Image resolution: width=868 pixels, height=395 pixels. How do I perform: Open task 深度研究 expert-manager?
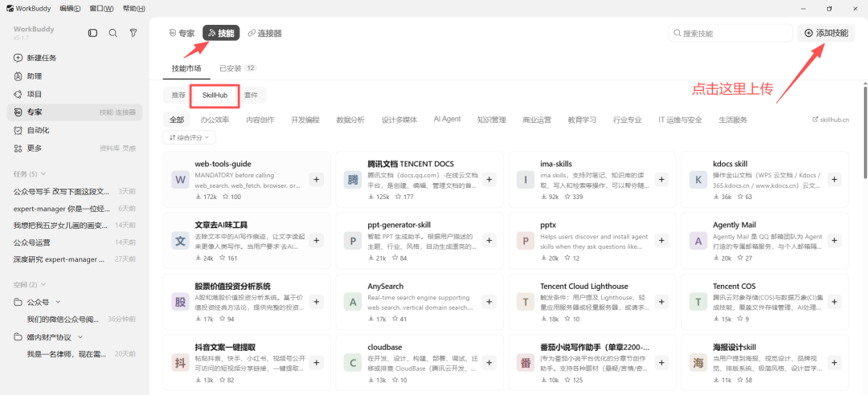[x=75, y=259]
